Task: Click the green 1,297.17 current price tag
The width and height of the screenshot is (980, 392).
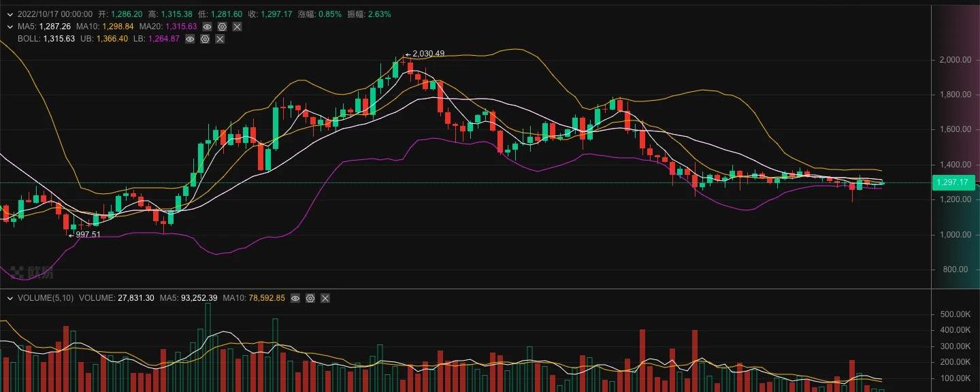Action: coord(953,182)
